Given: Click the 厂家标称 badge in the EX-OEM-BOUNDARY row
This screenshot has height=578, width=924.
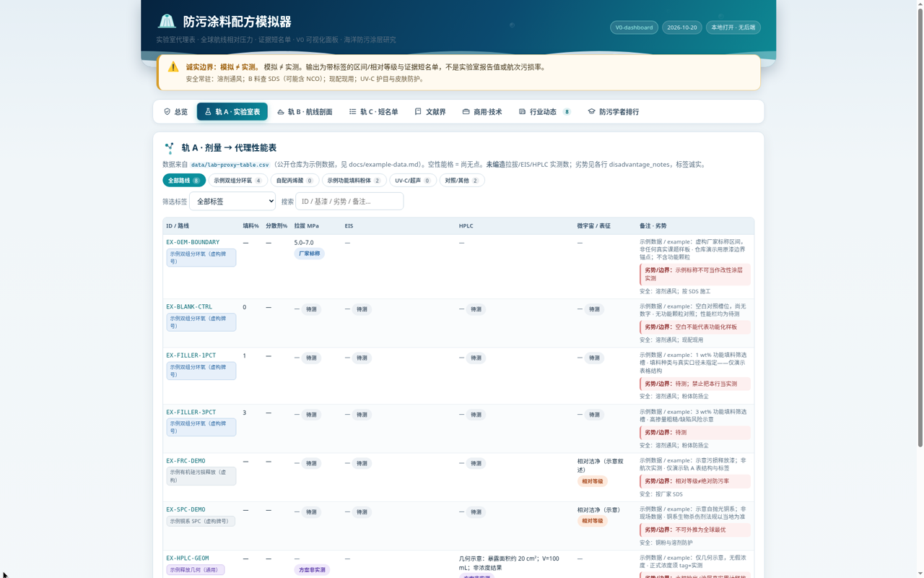Looking at the screenshot, I should tap(310, 254).
